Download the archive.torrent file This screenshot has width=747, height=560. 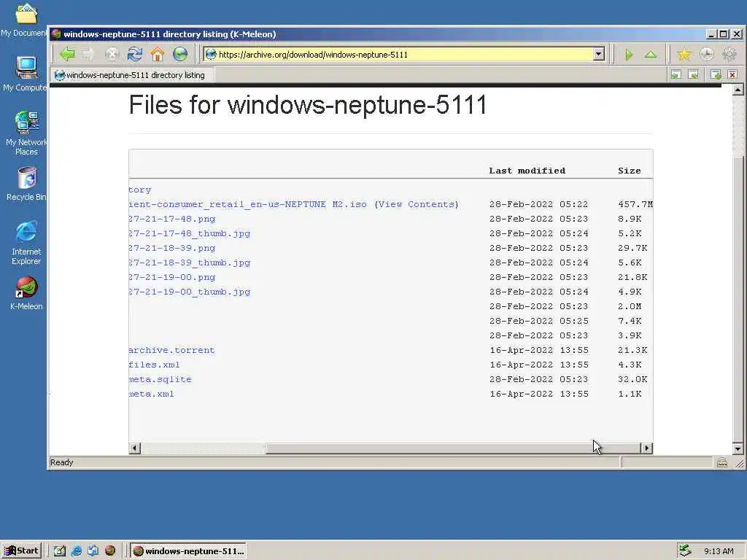[171, 350]
